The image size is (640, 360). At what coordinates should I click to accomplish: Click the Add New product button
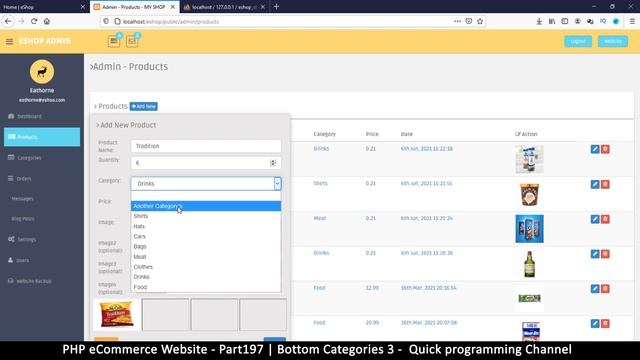click(x=144, y=107)
